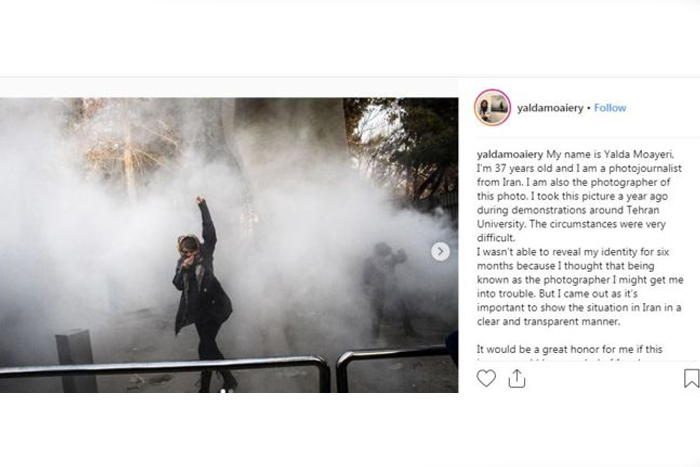Click the "My name is Yalda Moayeri" sentence
Viewport: 700px width, 467px height.
pos(610,154)
